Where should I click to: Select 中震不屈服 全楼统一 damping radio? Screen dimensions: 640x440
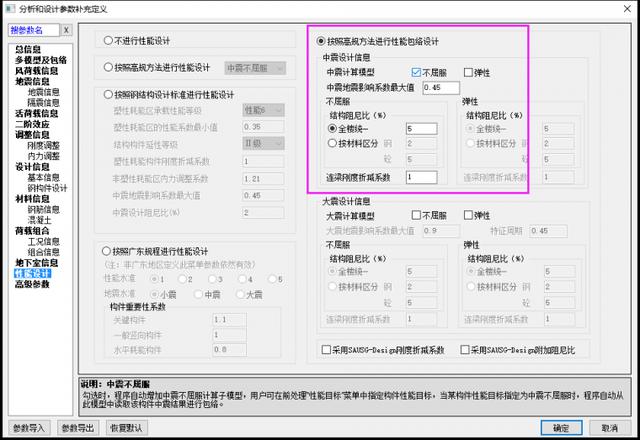click(x=332, y=129)
